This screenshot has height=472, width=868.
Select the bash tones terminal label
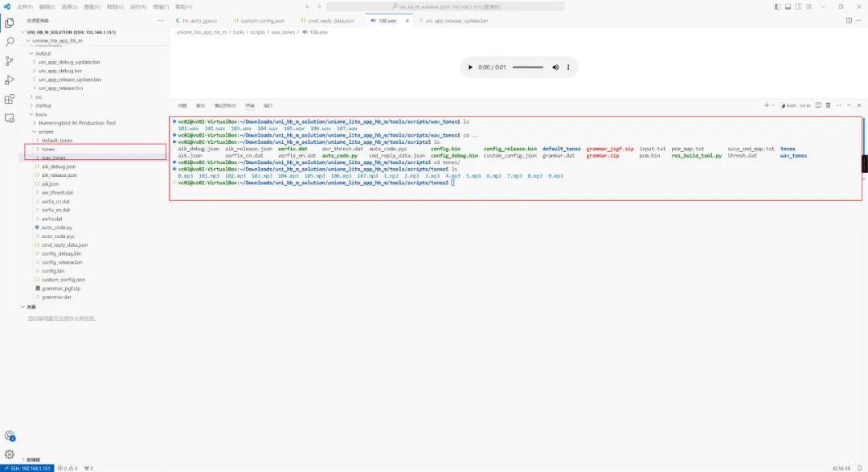[796, 105]
